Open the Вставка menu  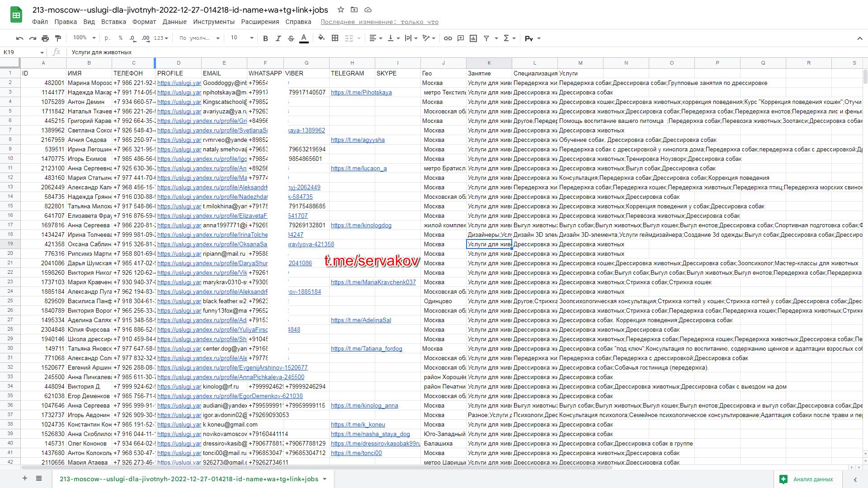[113, 22]
